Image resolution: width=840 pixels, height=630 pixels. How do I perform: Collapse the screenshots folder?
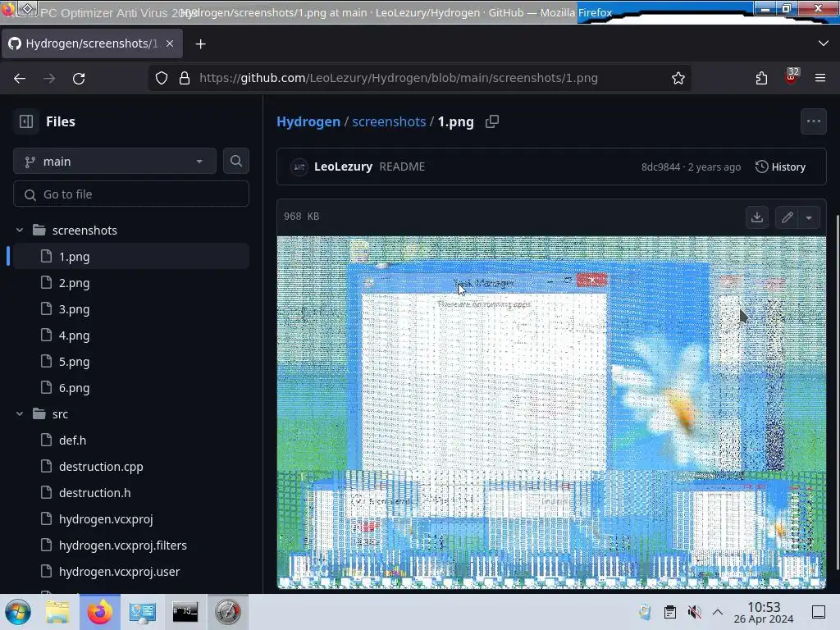pyautogui.click(x=20, y=231)
